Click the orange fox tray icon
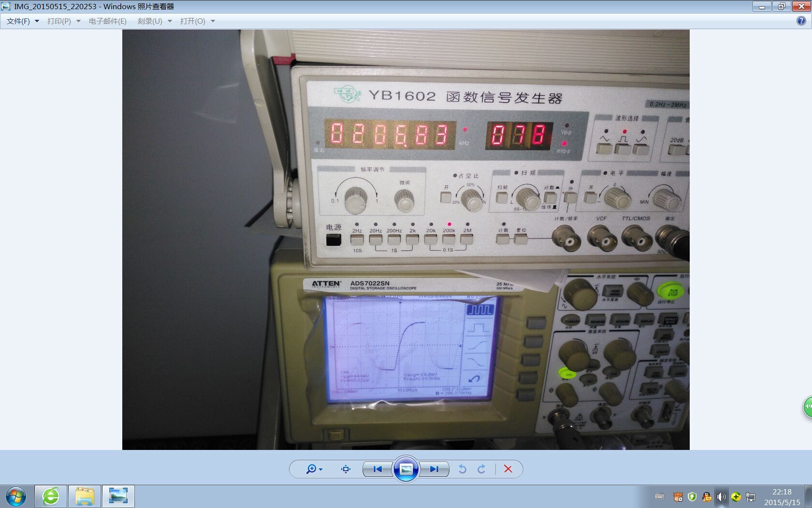Viewport: 812px width, 508px height. point(678,496)
